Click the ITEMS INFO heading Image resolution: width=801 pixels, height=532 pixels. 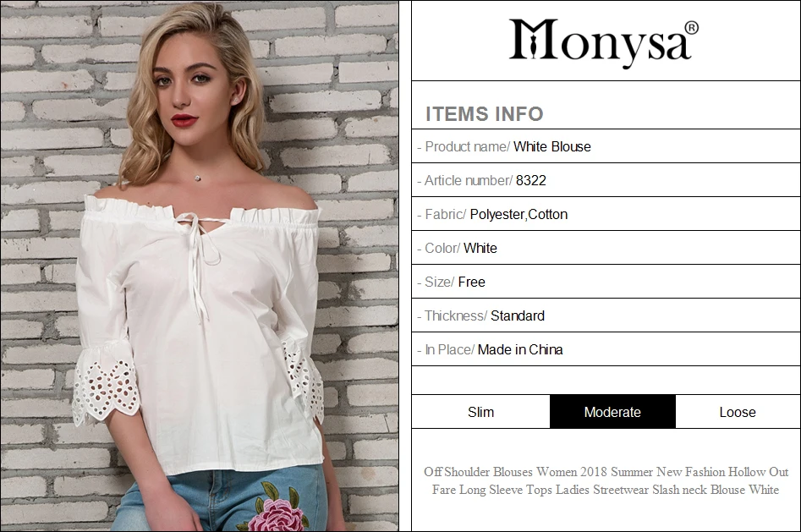point(485,114)
